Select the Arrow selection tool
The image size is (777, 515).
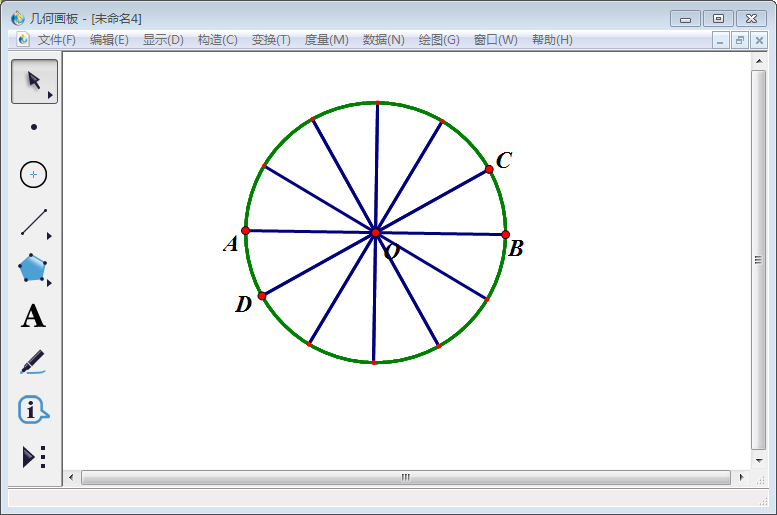point(34,81)
